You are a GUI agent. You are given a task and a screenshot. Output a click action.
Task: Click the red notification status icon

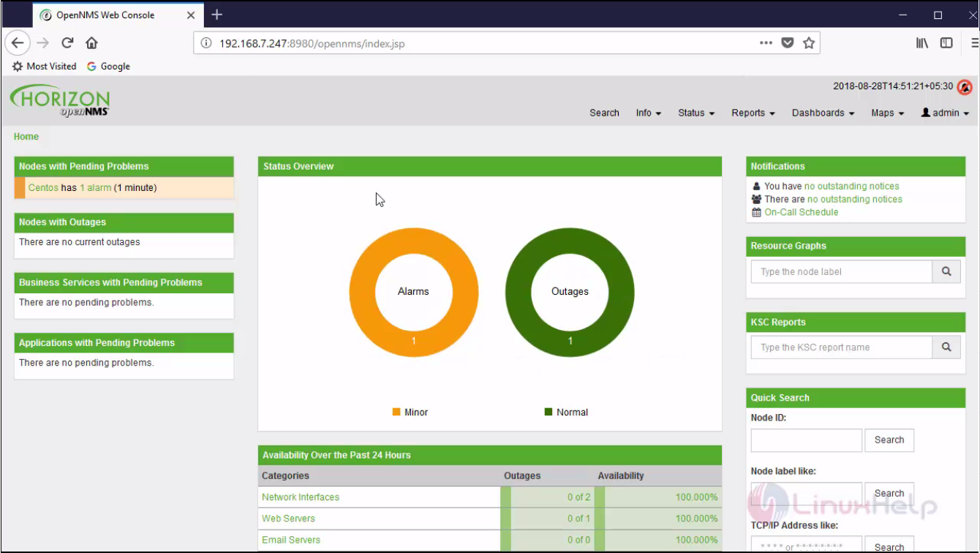(965, 87)
